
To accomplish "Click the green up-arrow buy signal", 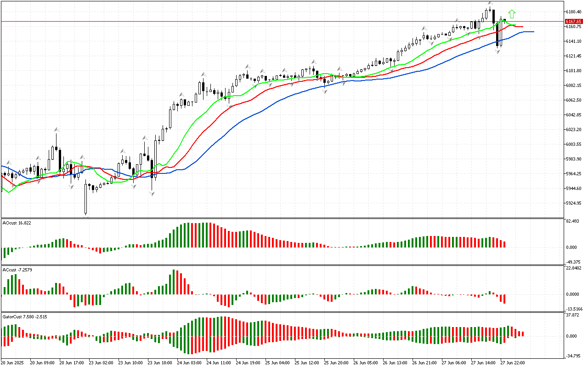I will 512,14.
